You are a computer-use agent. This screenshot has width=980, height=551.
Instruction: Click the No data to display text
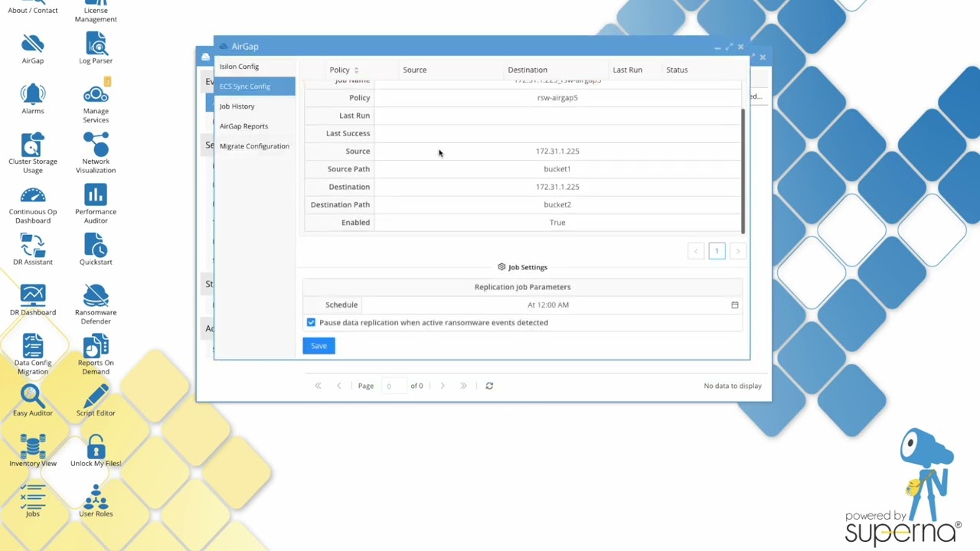coord(733,386)
